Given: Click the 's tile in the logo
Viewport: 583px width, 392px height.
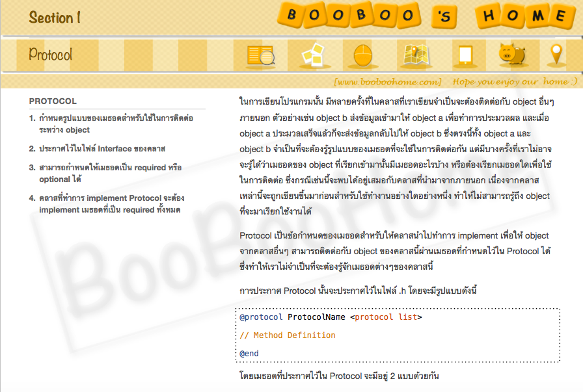Looking at the screenshot, I should point(444,16).
